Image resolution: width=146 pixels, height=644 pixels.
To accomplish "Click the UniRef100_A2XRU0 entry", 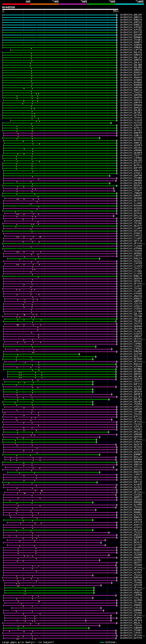I will (x=131, y=560).
